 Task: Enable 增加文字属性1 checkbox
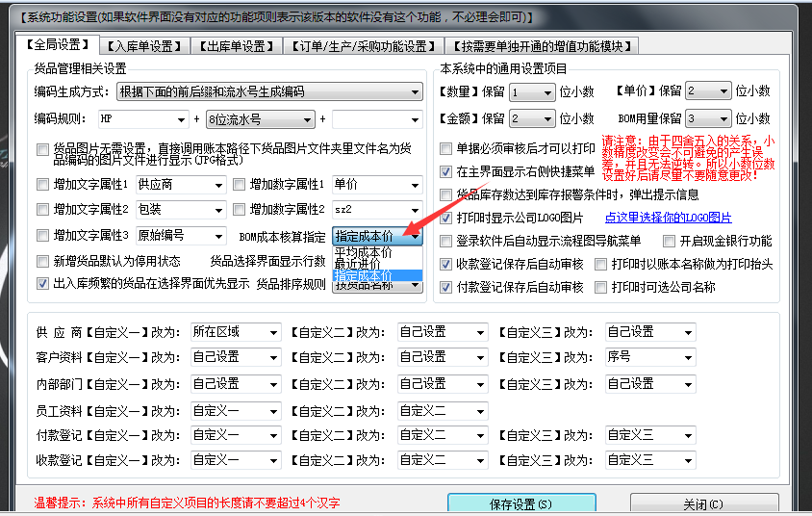pos(43,184)
